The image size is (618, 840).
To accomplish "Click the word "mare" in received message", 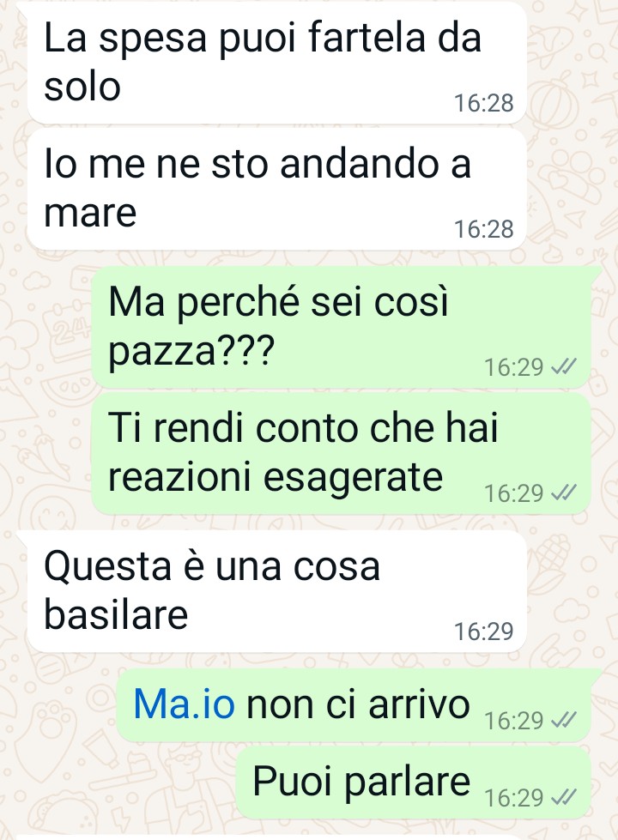I will [90, 214].
